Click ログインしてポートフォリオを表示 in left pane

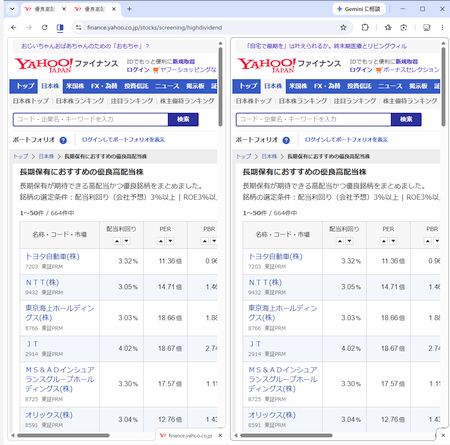point(123,140)
